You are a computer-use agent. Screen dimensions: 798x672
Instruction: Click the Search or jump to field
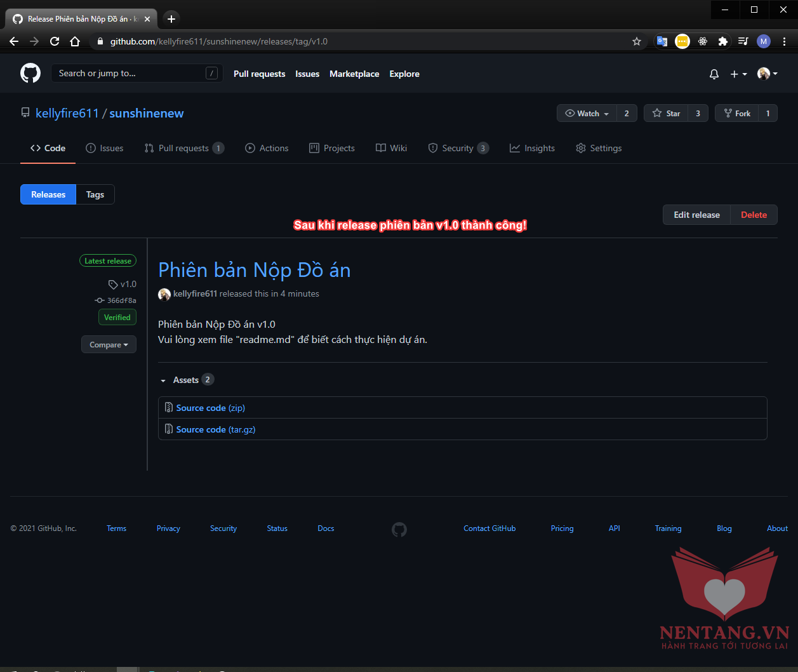(x=130, y=74)
